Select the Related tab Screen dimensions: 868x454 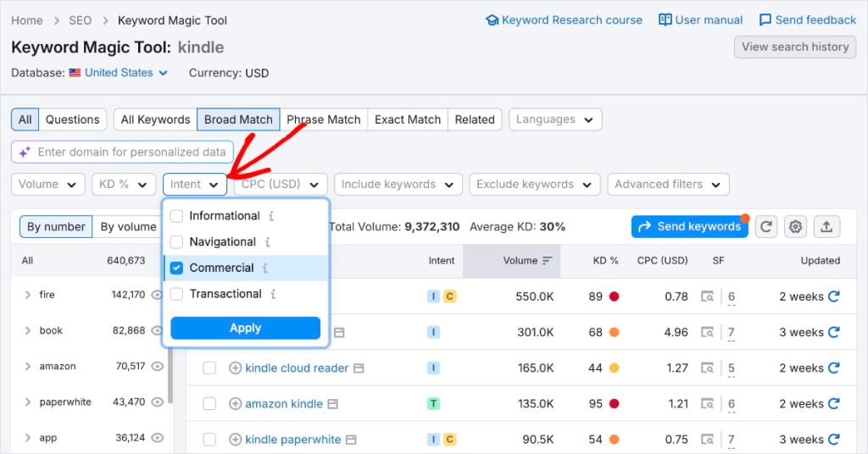[475, 119]
